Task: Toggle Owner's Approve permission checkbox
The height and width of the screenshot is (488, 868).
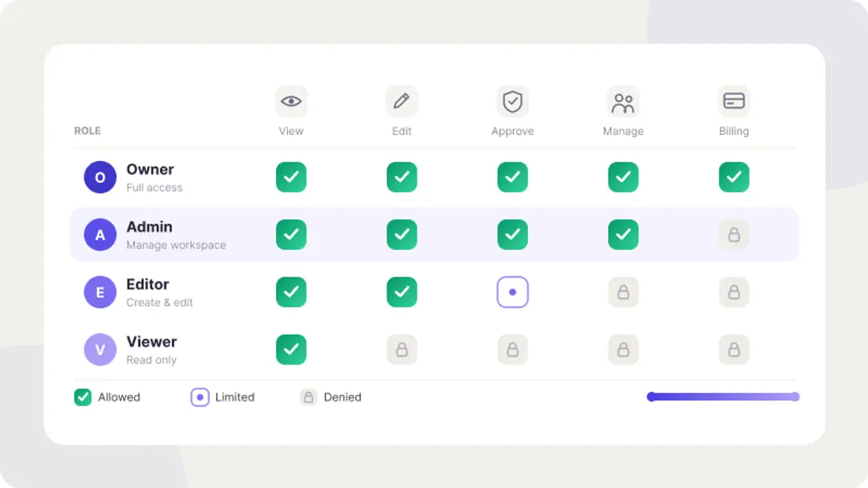Action: tap(513, 177)
